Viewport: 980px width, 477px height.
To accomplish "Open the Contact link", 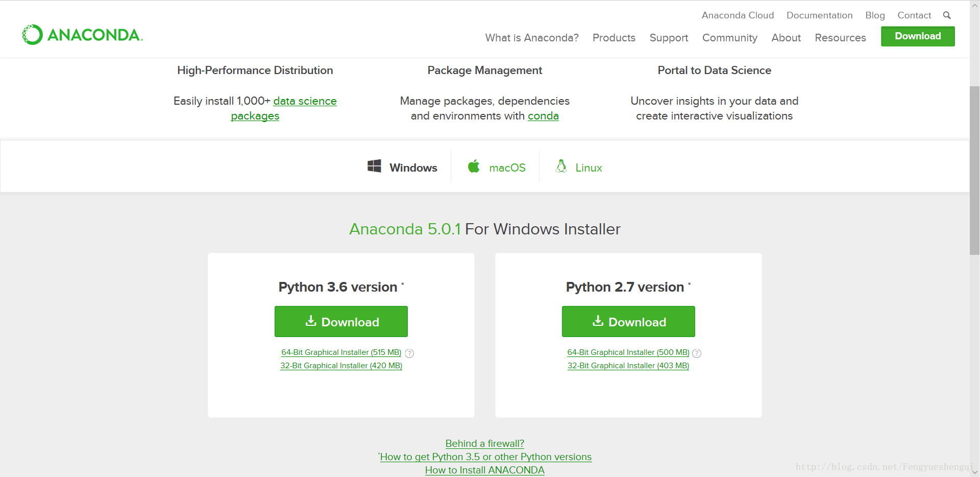I will 914,15.
